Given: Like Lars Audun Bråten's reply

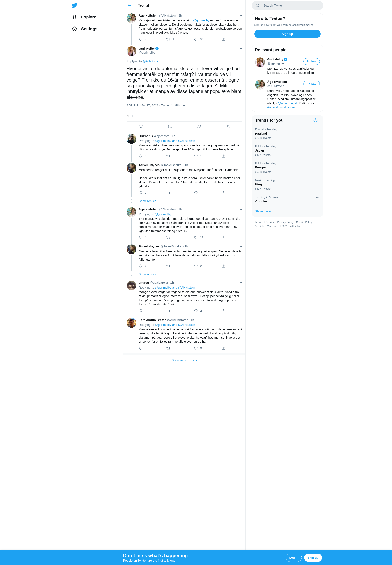Looking at the screenshot, I should pos(196,348).
